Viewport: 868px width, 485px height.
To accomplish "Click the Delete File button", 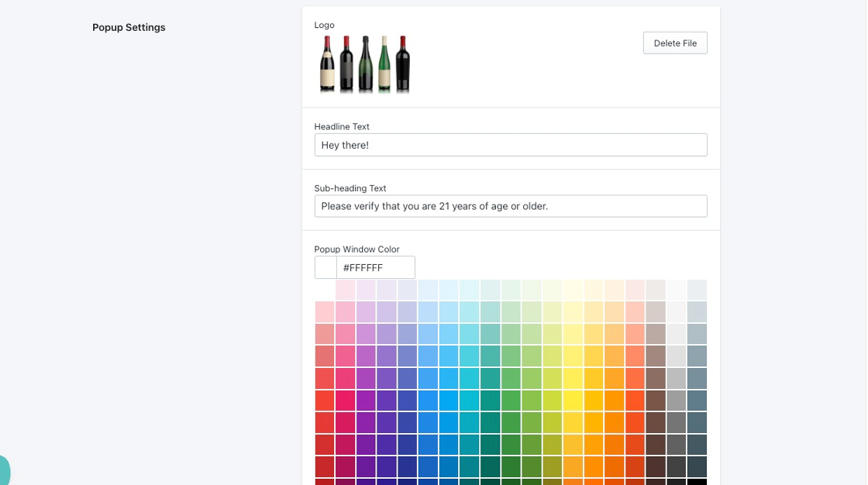I will [x=675, y=43].
